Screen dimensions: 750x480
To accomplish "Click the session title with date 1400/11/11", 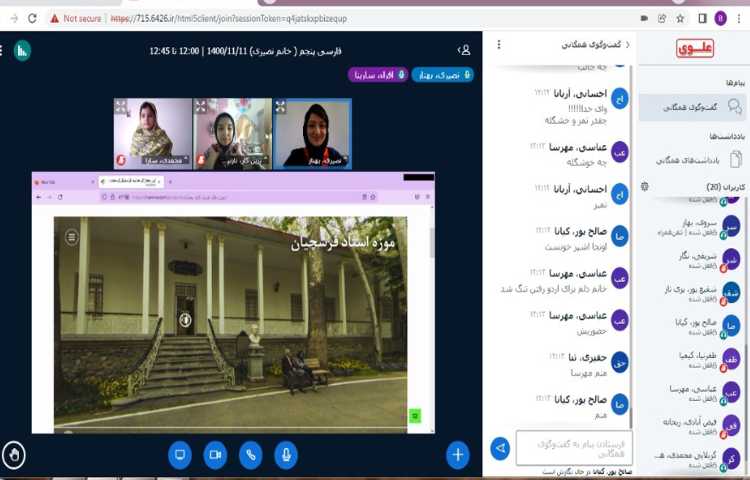I will click(x=245, y=51).
